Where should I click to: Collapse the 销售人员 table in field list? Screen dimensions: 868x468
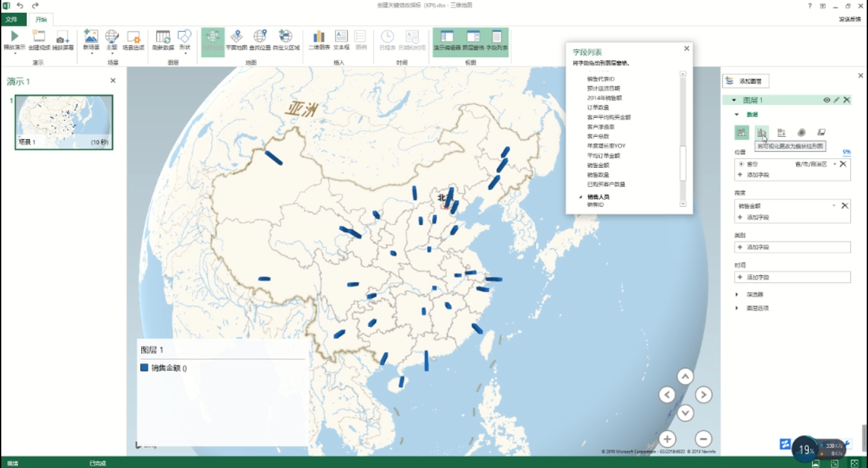click(x=580, y=197)
